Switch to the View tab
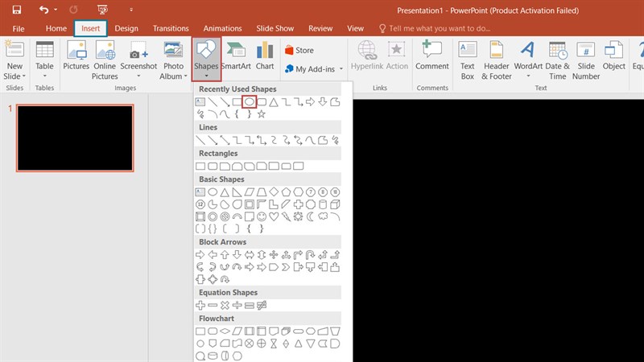 tap(355, 28)
